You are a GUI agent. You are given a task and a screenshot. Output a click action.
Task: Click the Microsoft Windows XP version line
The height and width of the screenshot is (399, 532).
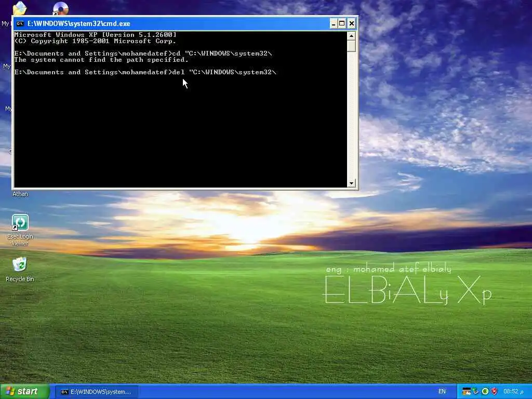tap(96, 35)
